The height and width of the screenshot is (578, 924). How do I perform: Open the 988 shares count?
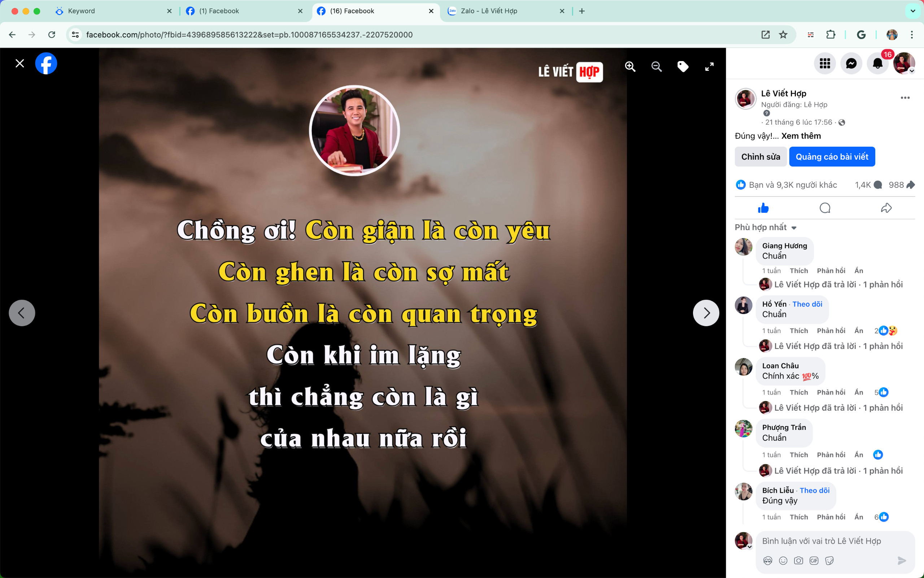[x=901, y=185]
